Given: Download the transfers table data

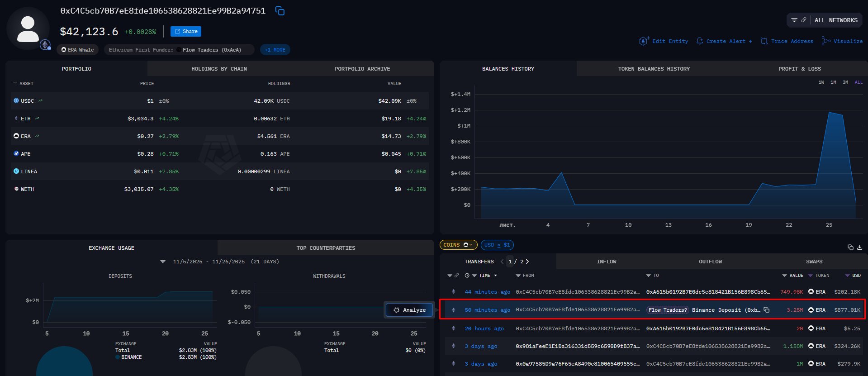Looking at the screenshot, I should point(859,247).
